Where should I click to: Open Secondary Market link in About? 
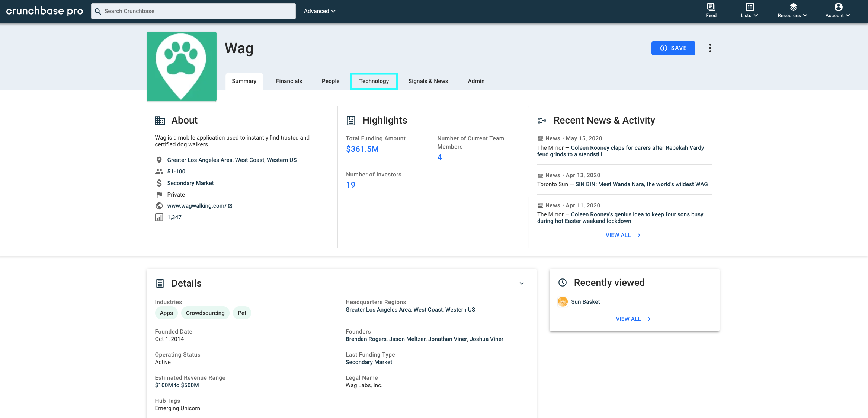(x=190, y=183)
